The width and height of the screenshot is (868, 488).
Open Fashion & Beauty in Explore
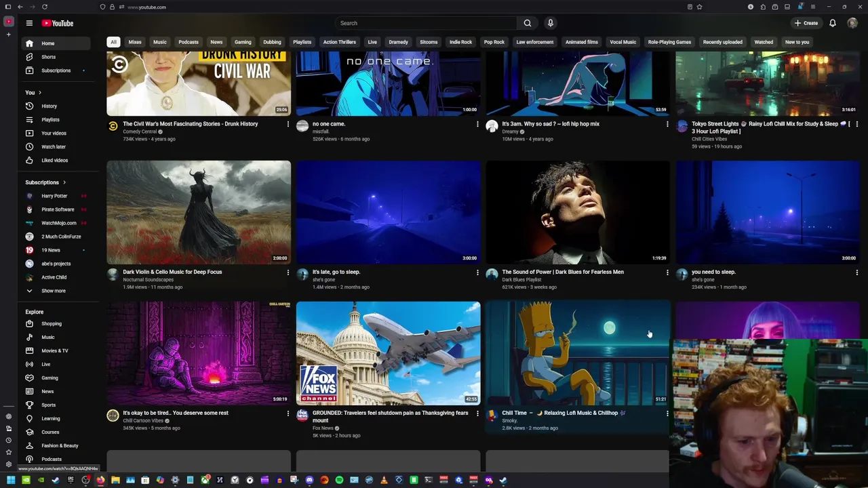[x=54, y=445]
